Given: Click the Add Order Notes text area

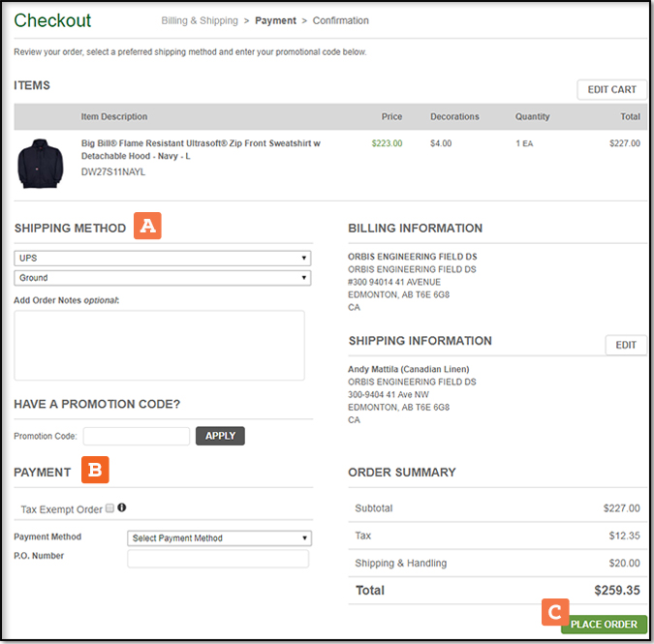Looking at the screenshot, I should [x=160, y=345].
